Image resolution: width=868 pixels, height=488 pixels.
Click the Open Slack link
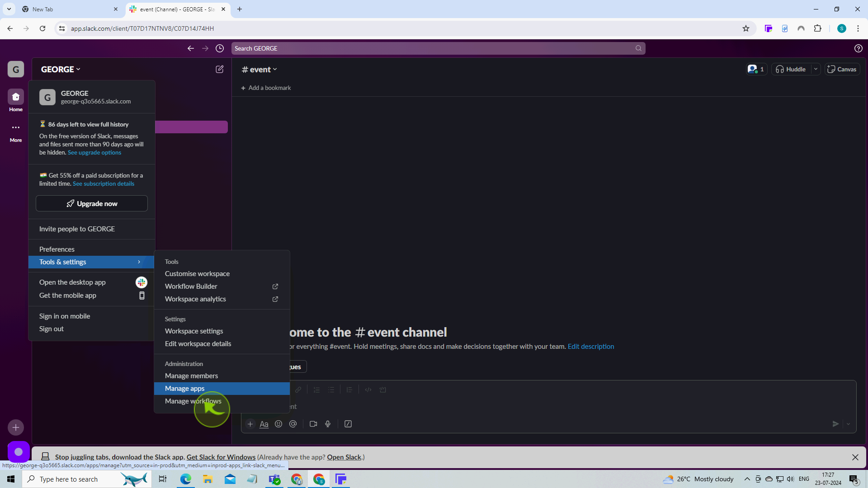pyautogui.click(x=344, y=457)
